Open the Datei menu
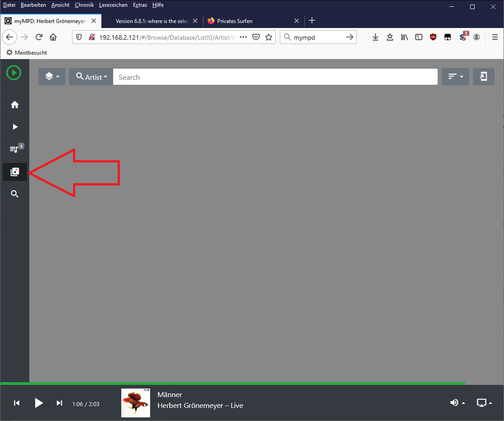Screen dimensions: 504x421 pyautogui.click(x=9, y=5)
